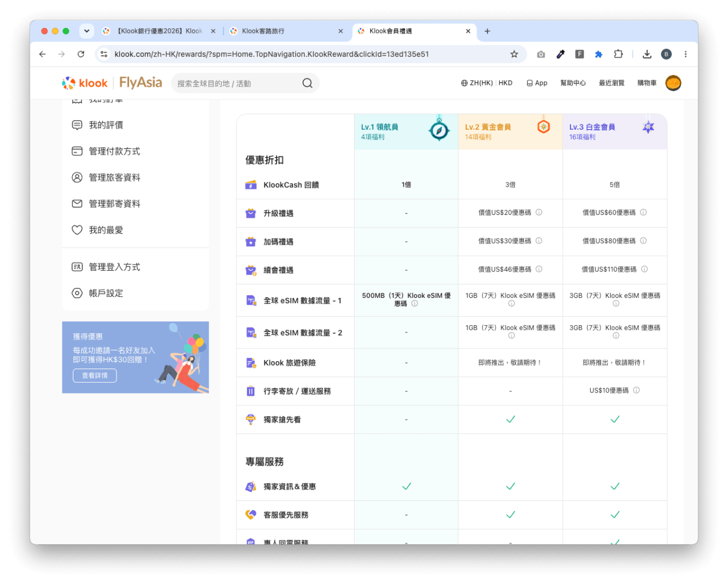Click the browser address bar URL
Screen dimensions: 728x584
[x=272, y=54]
